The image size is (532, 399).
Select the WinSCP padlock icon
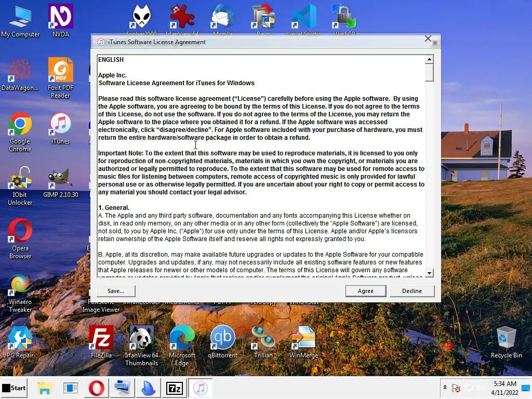[344, 17]
